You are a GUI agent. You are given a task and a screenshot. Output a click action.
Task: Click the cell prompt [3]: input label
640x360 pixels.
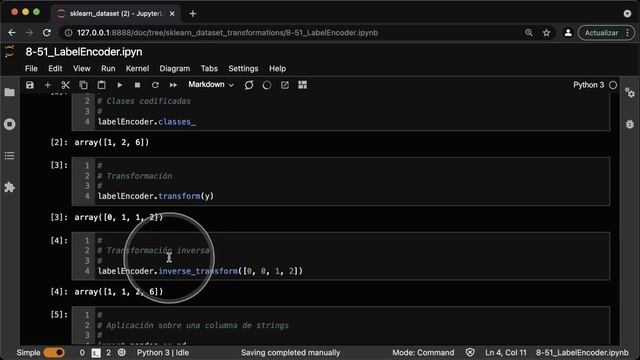[x=59, y=165]
